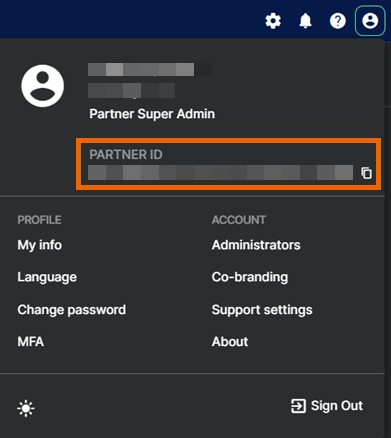
Task: Open the help question mark icon
Action: pos(338,21)
